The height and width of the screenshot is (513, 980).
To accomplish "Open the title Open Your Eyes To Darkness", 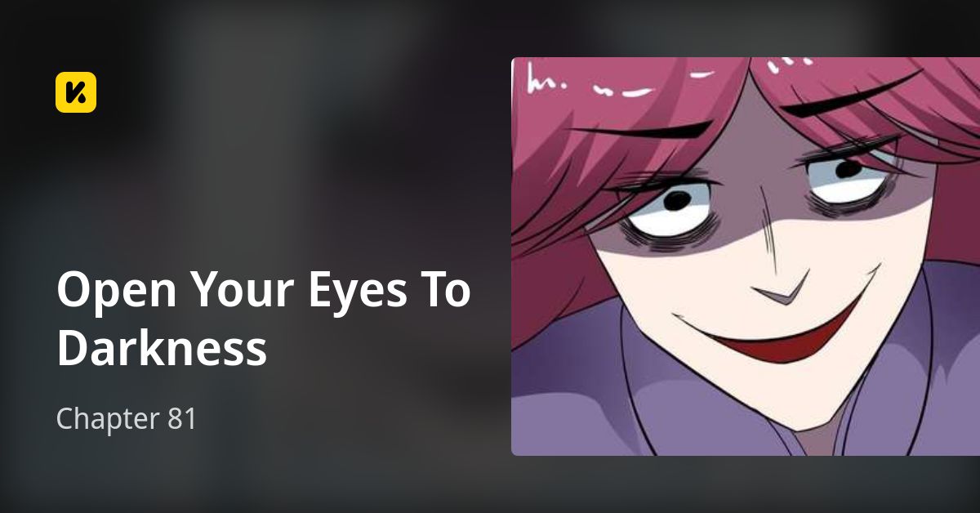I will pos(263,319).
